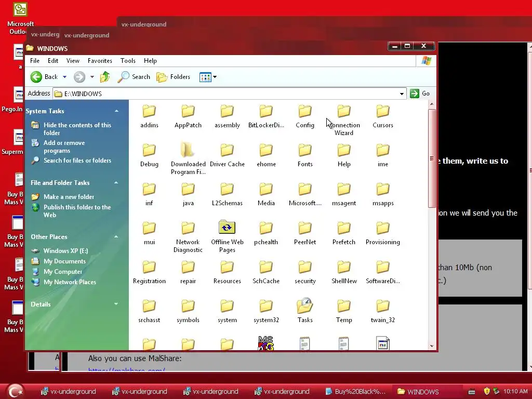
Task: Open the Media folder
Action: pos(266,194)
